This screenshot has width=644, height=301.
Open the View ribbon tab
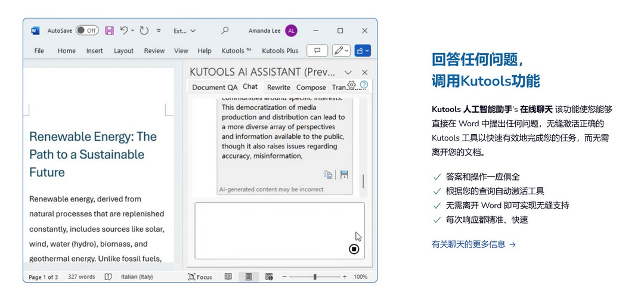[181, 51]
